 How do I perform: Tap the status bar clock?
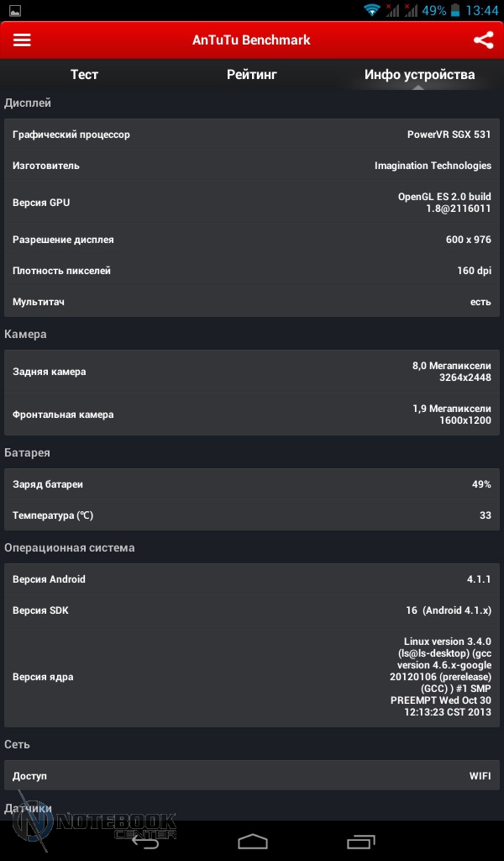(x=481, y=11)
